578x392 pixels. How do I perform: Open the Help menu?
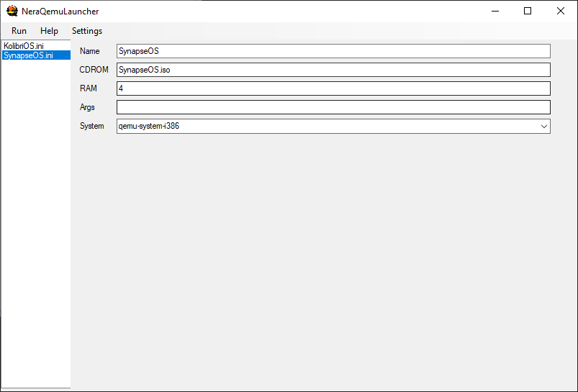tap(49, 31)
